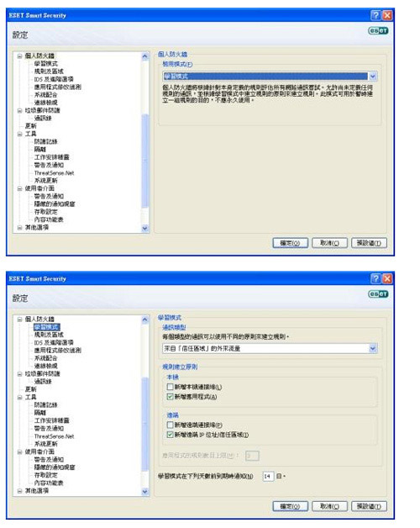Enable the 新增本機連接埠(L) checkbox
This screenshot has width=420, height=528.
(171, 387)
